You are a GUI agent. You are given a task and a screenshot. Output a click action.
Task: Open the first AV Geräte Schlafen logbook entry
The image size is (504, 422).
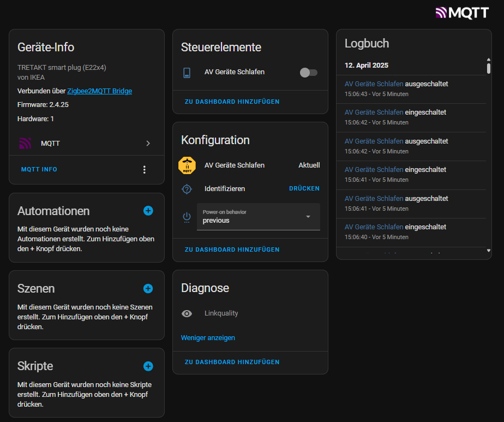pyautogui.click(x=374, y=84)
